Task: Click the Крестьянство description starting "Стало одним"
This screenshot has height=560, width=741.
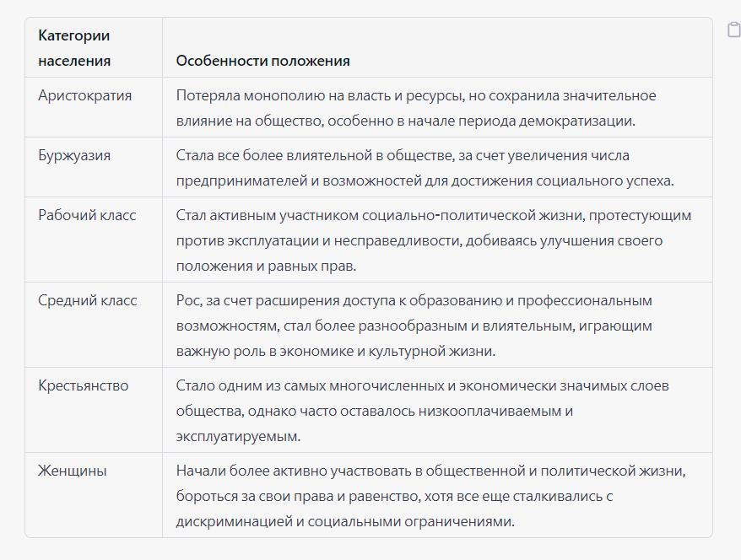Action: pos(422,411)
